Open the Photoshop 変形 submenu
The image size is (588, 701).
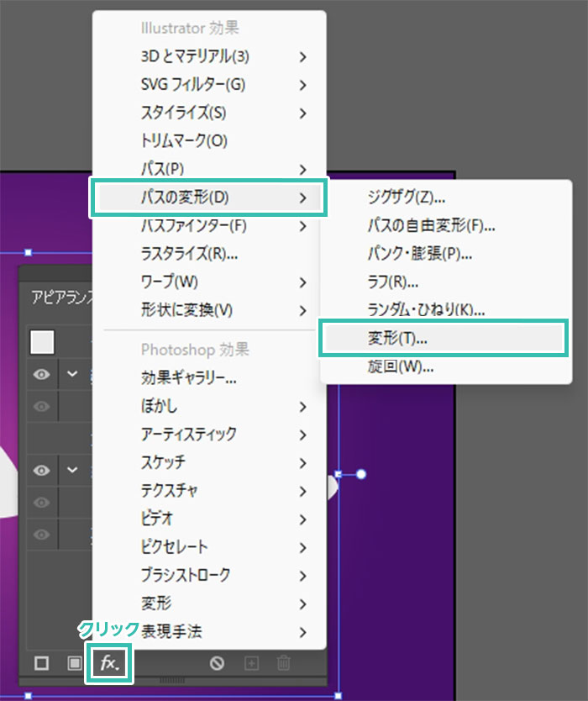point(209,603)
